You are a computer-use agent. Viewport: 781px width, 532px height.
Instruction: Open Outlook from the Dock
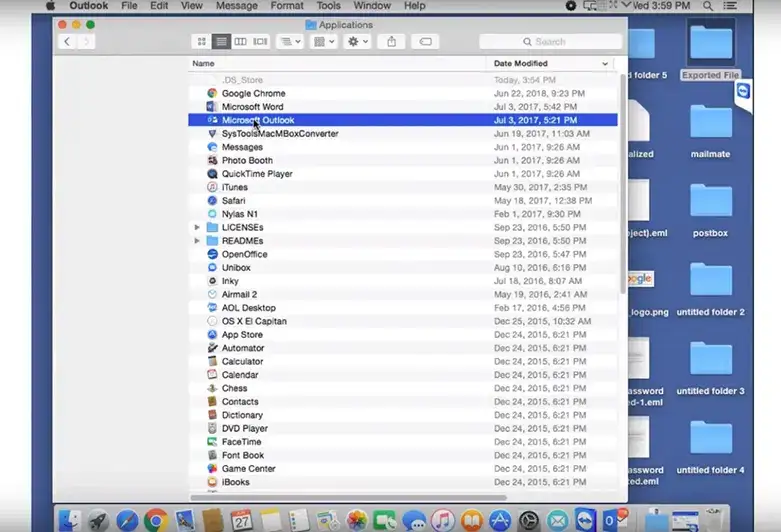[615, 520]
